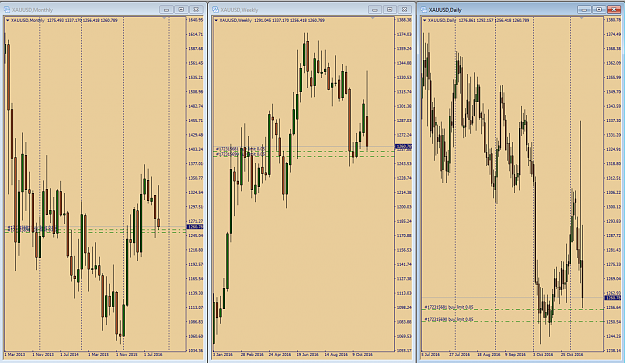This screenshot has width=625, height=363.
Task: Click the 1640.95 price on Monthly scale
Action: [195, 20]
